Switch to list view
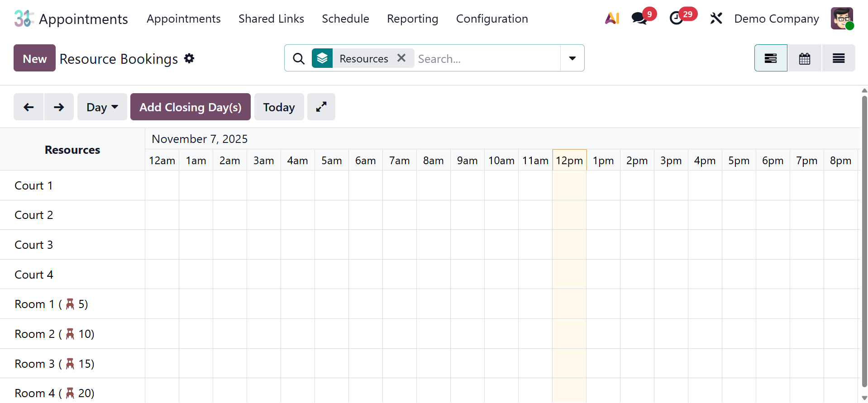868x403 pixels. (839, 58)
